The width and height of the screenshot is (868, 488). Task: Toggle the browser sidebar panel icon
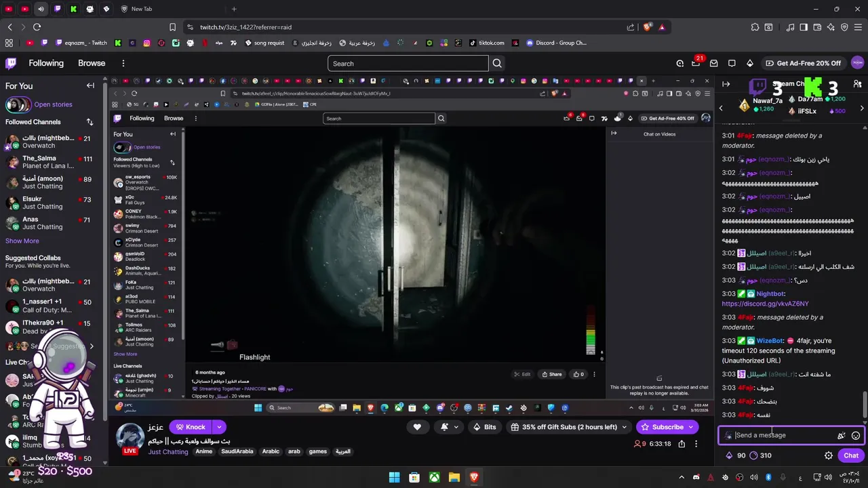coord(804,27)
